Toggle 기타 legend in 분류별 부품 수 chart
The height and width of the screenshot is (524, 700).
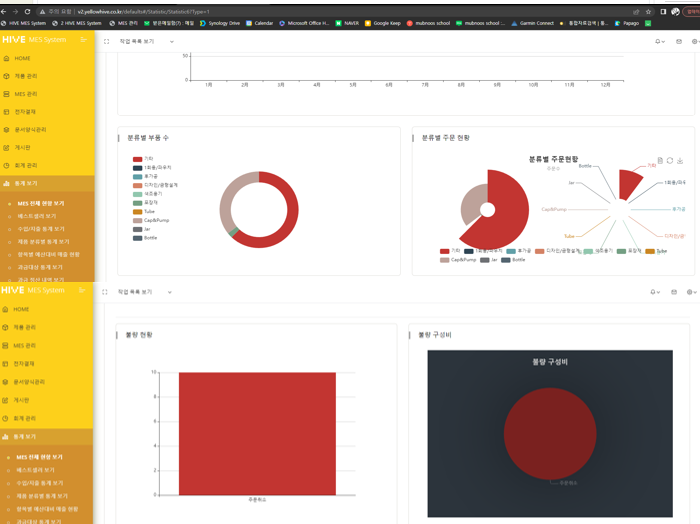(x=143, y=159)
